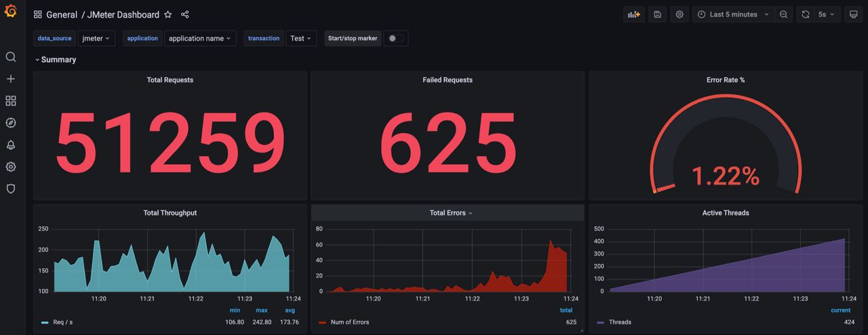Open the application name dropdown
The height and width of the screenshot is (335, 868).
tap(200, 39)
